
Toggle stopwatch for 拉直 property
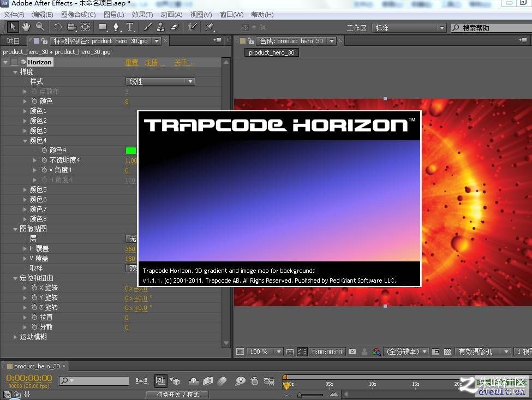(x=34, y=317)
